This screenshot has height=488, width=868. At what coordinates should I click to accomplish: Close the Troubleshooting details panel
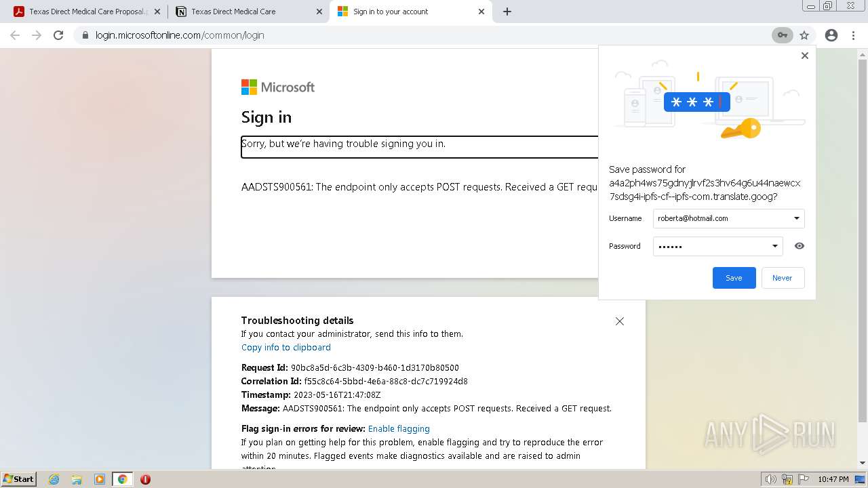[619, 321]
